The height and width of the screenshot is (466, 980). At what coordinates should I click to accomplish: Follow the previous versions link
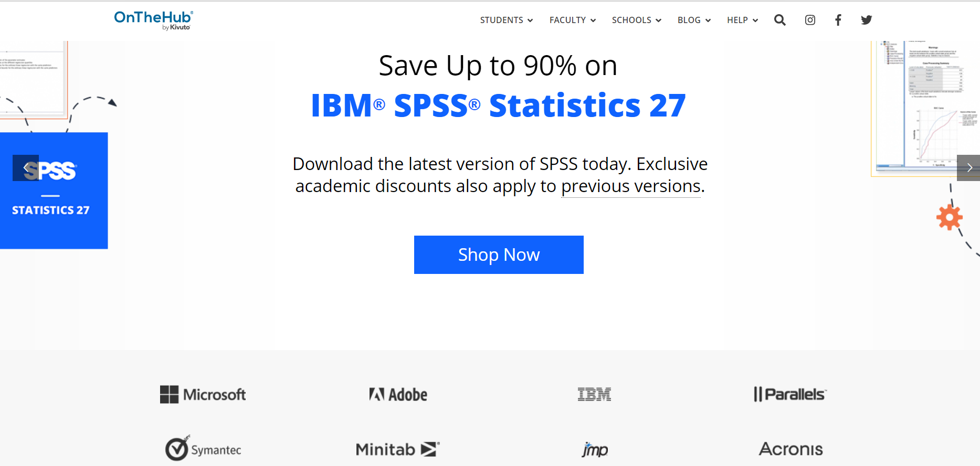[631, 186]
